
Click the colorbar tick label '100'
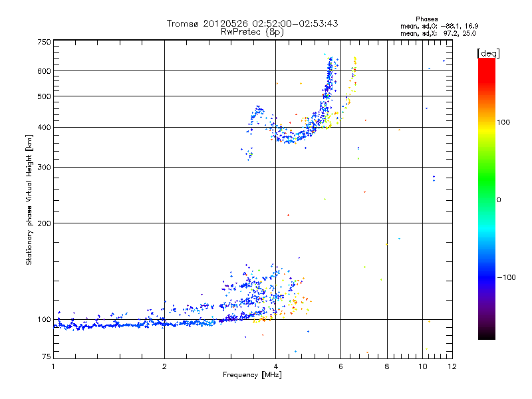pos(503,122)
